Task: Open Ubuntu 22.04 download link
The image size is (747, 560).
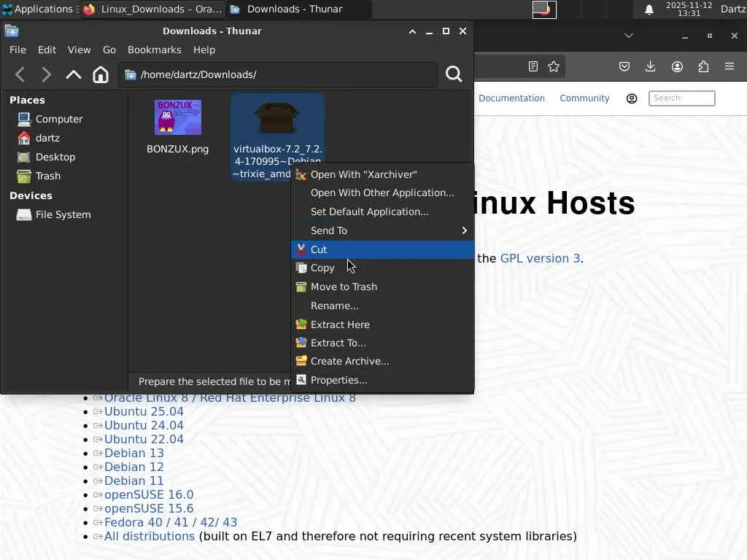Action: [x=144, y=440]
